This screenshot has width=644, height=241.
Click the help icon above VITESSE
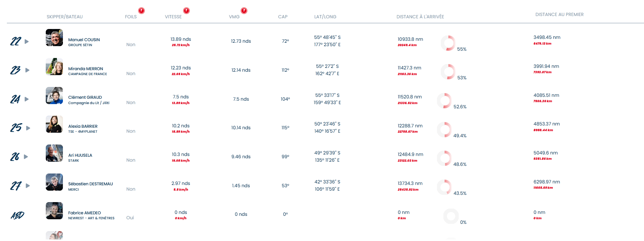[x=186, y=11]
